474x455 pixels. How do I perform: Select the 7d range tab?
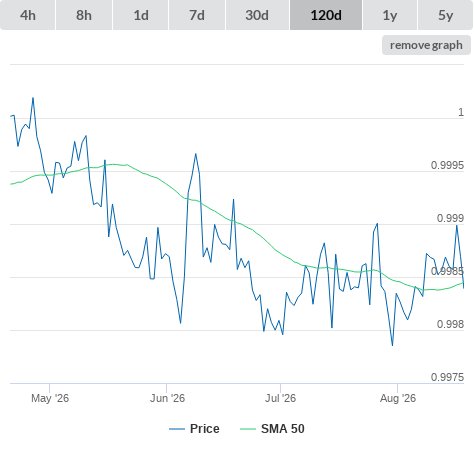click(197, 15)
